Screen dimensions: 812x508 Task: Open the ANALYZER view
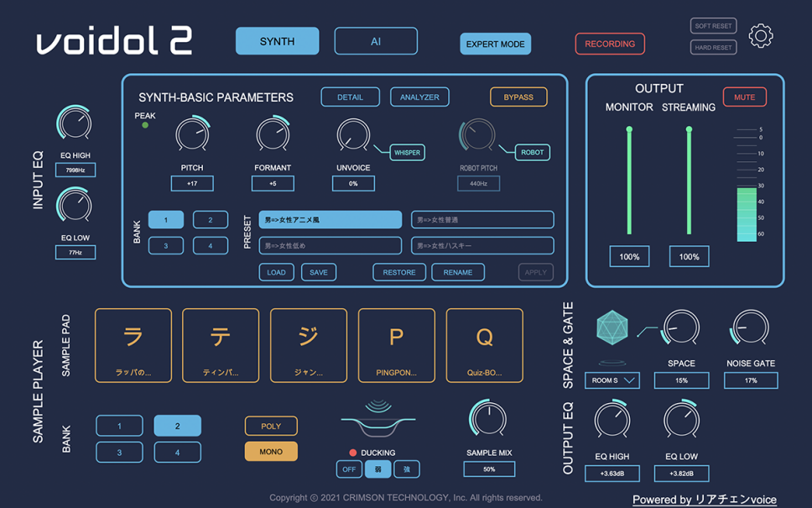click(419, 97)
